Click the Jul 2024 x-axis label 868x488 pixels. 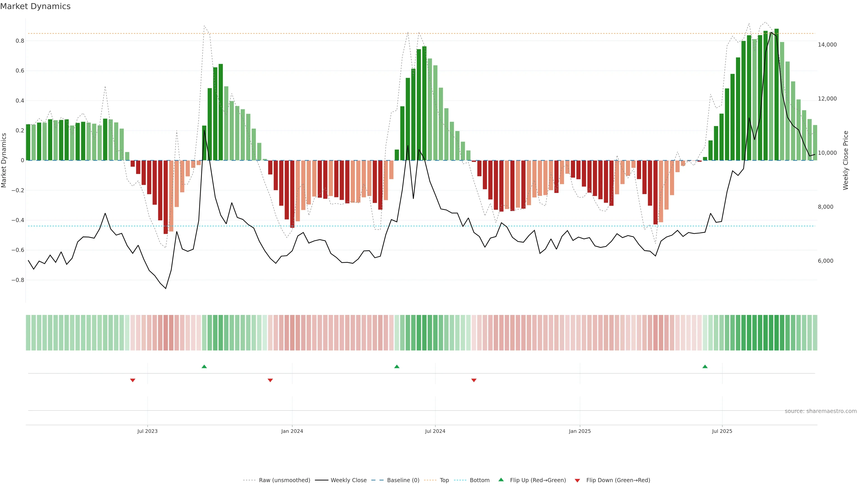click(x=435, y=431)
